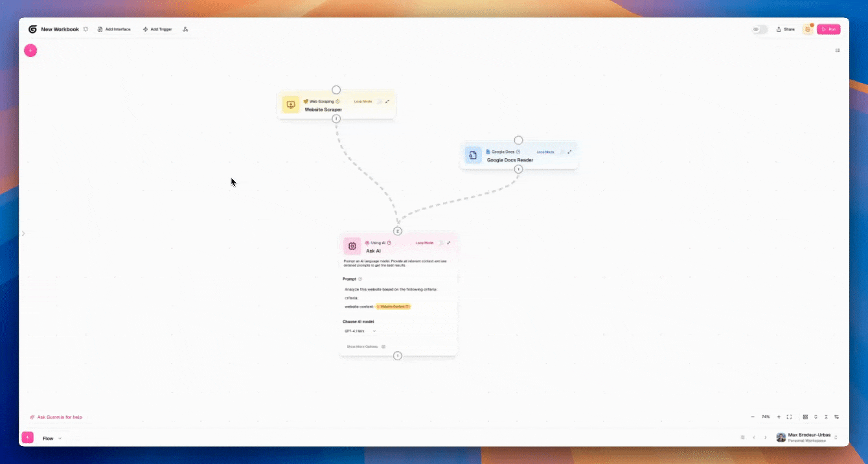Expand the Google Docs Reader node

[x=569, y=152]
